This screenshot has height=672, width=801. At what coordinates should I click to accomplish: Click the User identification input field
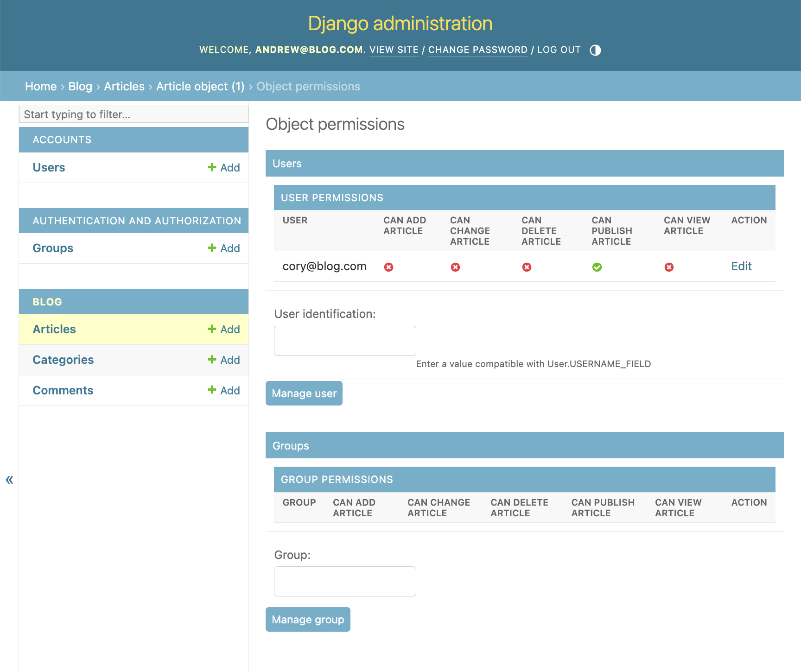[x=345, y=341]
